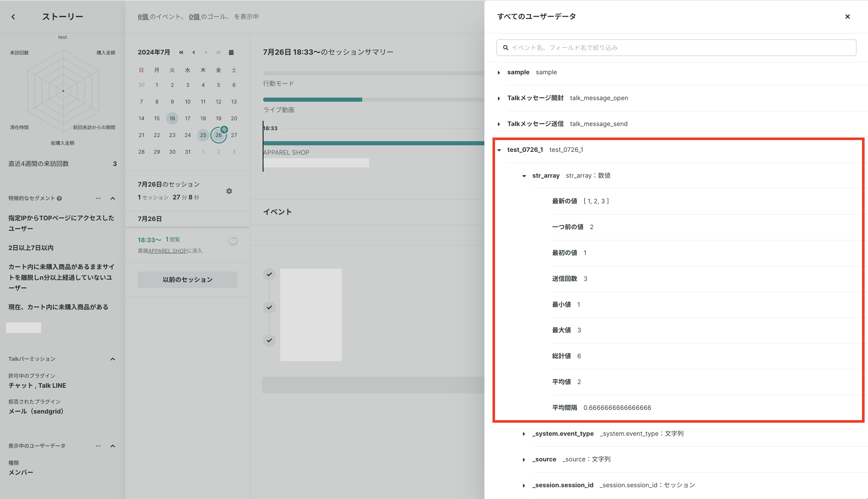Open the calendar date picker icon
The width and height of the screenshot is (868, 499).
click(x=231, y=52)
